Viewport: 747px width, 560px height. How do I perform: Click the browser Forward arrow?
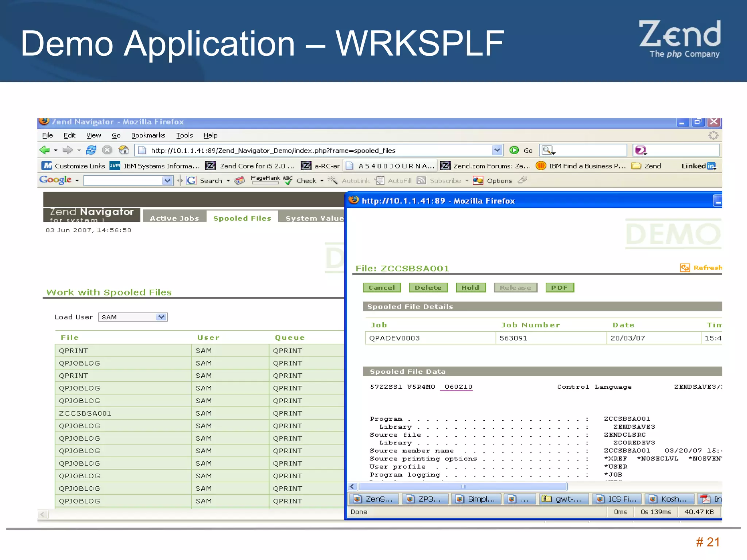click(67, 150)
